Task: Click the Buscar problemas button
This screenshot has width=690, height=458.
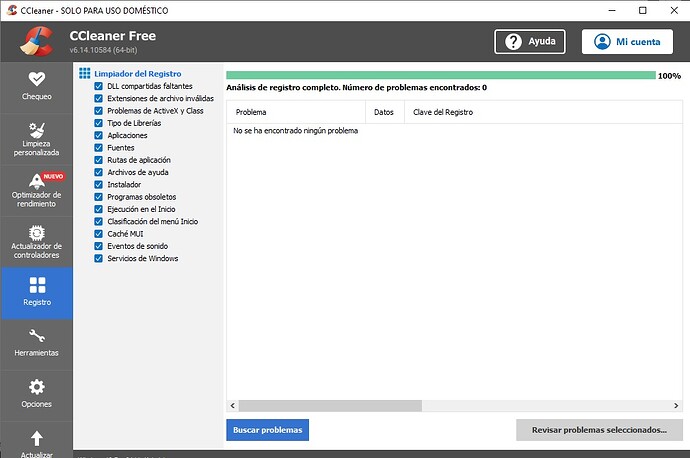Action: coord(268,430)
